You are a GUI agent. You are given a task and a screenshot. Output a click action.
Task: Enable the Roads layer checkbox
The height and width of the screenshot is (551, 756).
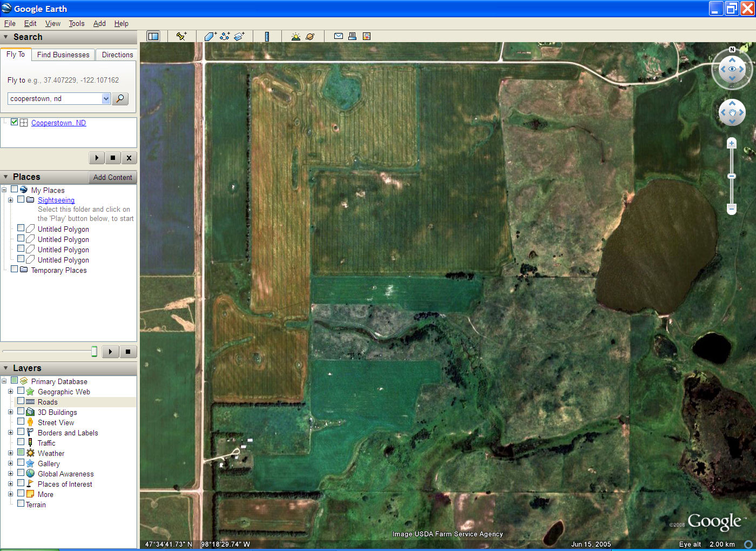pyautogui.click(x=21, y=401)
